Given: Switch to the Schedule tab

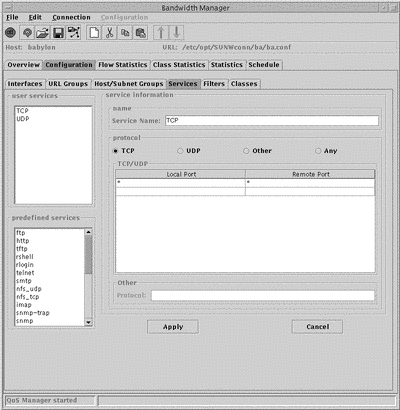Looking at the screenshot, I should point(264,65).
